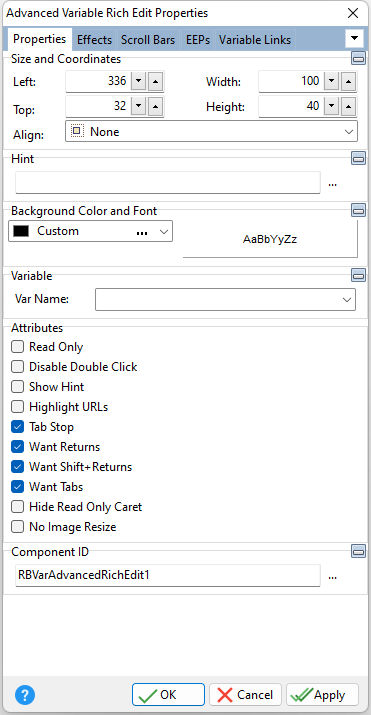Open the Component ID ellipsis button
Image resolution: width=371 pixels, height=715 pixels.
point(333,576)
